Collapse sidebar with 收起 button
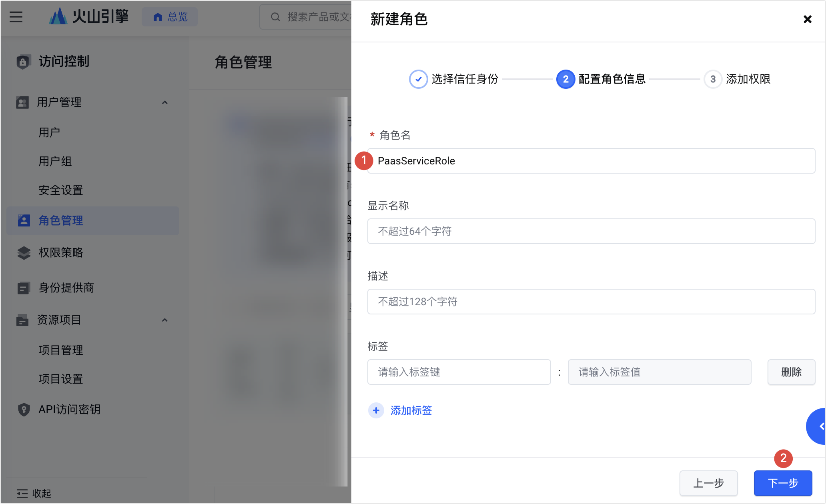Image resolution: width=826 pixels, height=504 pixels. point(34,493)
